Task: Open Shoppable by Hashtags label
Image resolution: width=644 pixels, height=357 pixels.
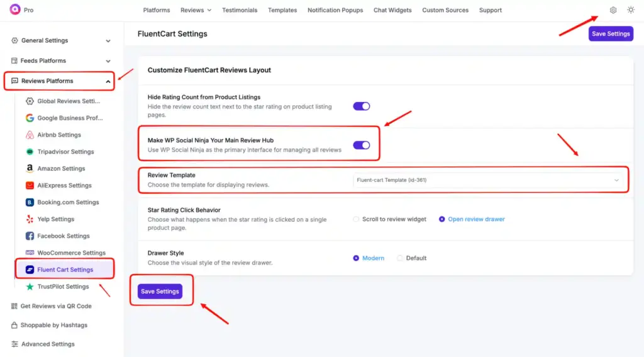Action: click(54, 325)
